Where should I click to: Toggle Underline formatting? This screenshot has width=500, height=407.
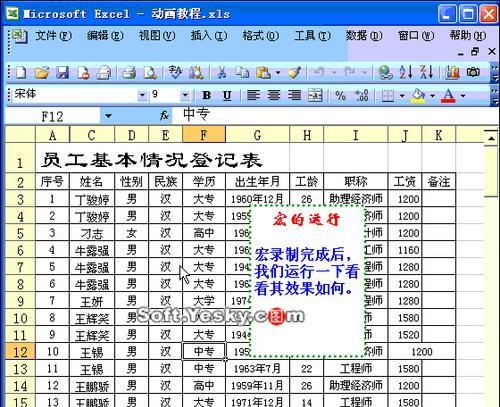click(x=227, y=96)
